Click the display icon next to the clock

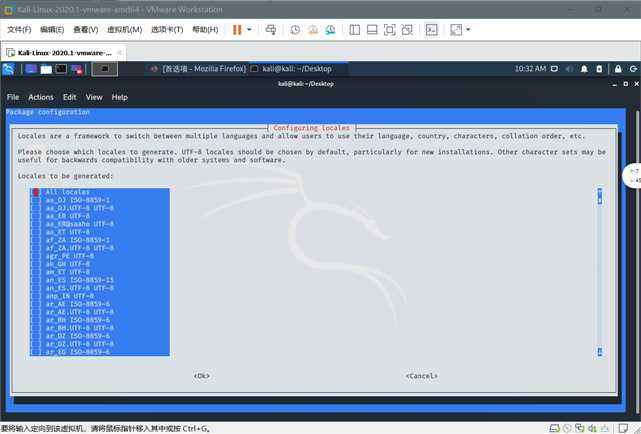554,69
